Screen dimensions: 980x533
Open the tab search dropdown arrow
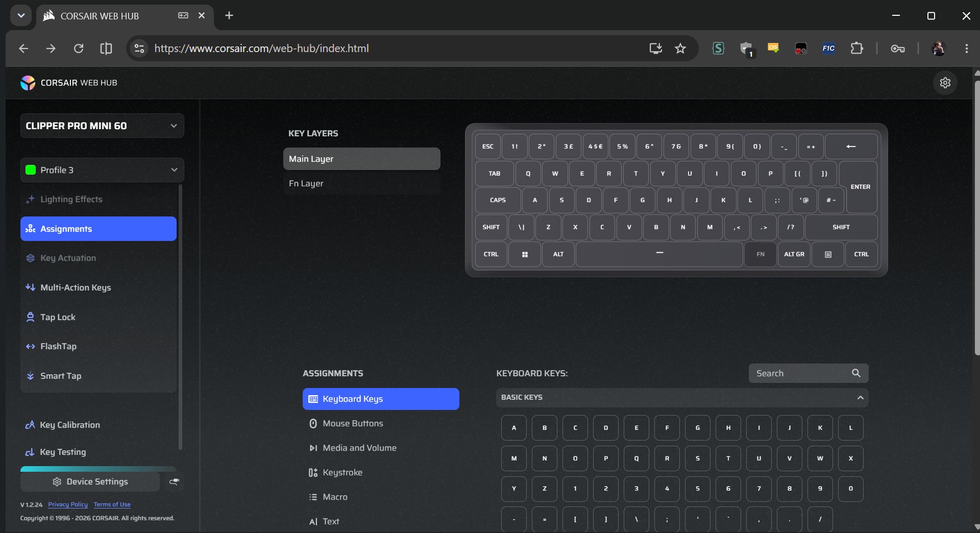(x=21, y=16)
